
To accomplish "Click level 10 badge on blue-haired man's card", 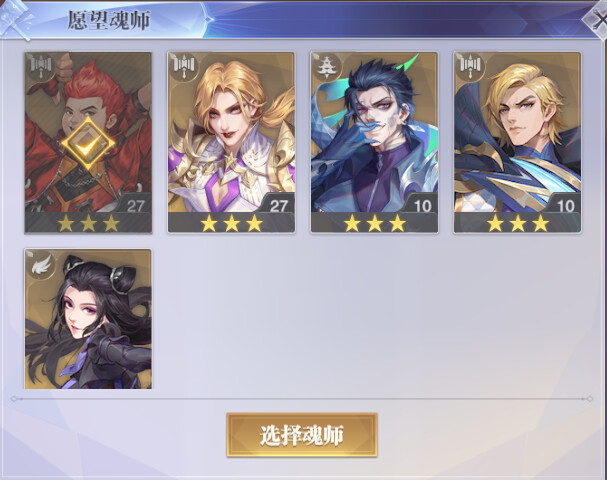I will [422, 205].
